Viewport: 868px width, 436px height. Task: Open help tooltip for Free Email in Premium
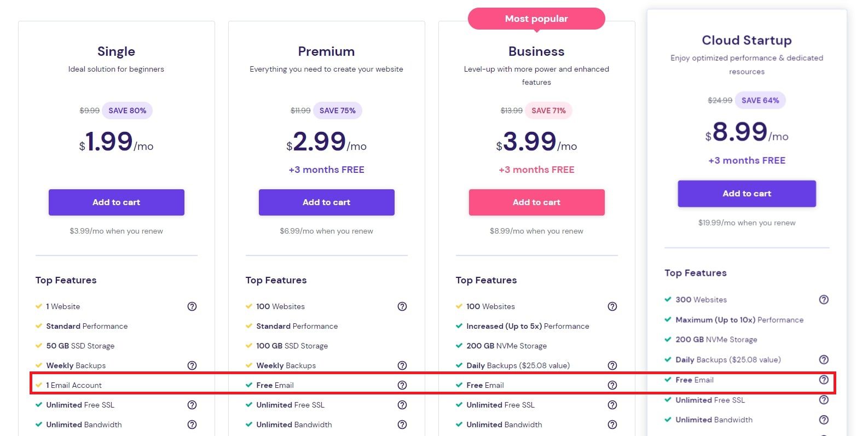pos(402,385)
